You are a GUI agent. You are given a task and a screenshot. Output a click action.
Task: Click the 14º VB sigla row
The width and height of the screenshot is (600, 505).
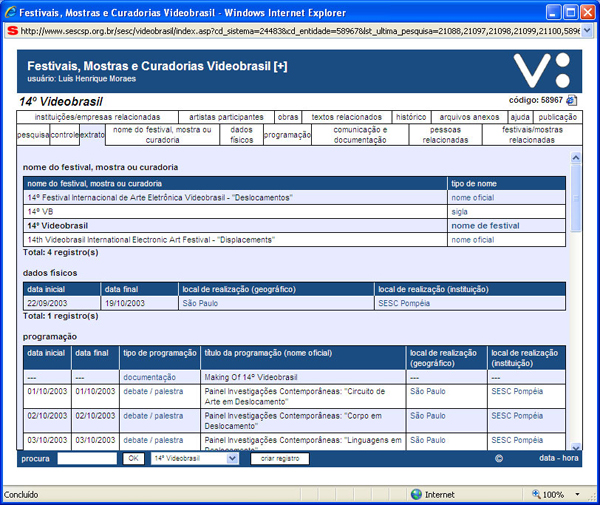tap(294, 212)
